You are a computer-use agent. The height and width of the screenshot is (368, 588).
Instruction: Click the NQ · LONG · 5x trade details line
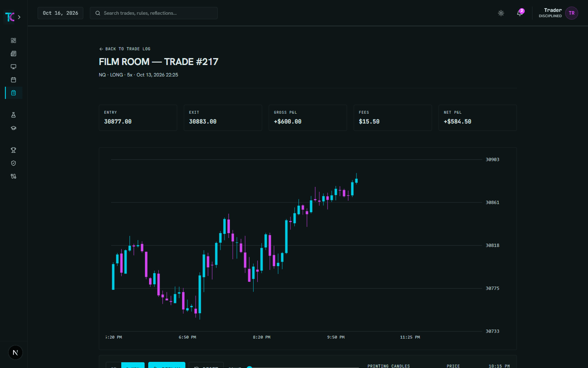138,75
